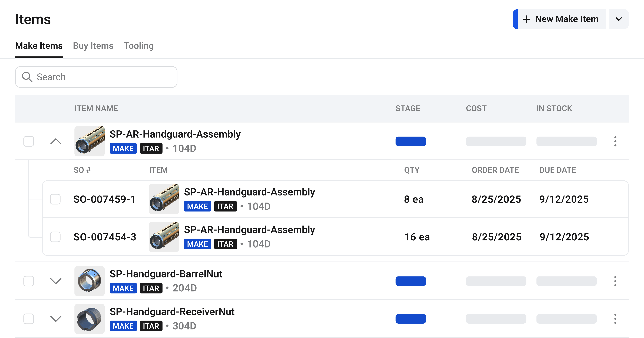Check the checkbox for SP-AR-Handguard-Assembly
The width and height of the screenshot is (644, 338).
pyautogui.click(x=29, y=141)
